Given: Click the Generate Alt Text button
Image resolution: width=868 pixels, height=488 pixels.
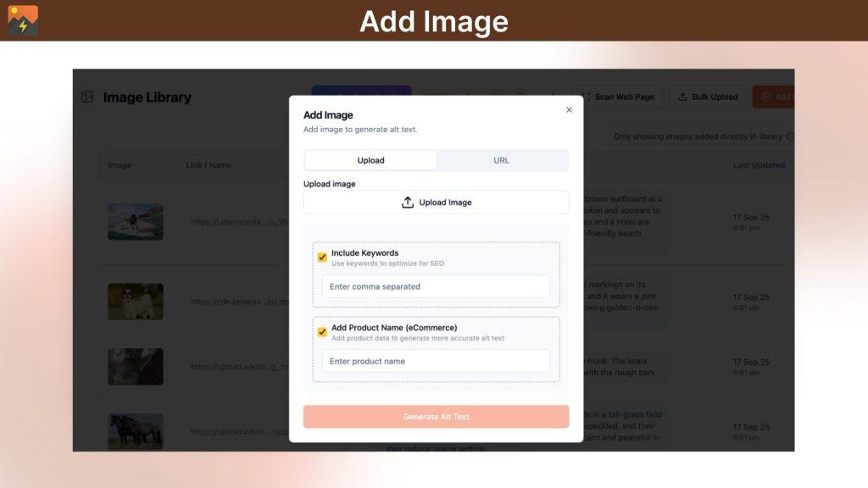Looking at the screenshot, I should (436, 416).
